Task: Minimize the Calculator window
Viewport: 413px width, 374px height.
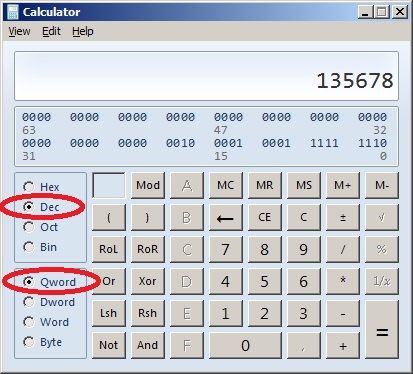Action: click(366, 12)
